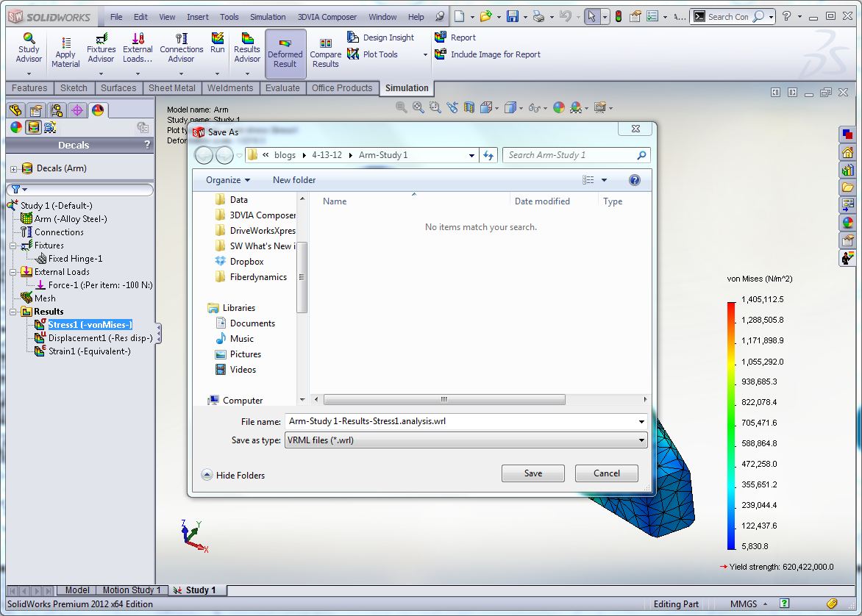862x616 pixels.
Task: Generate a simulation Report
Action: point(455,37)
